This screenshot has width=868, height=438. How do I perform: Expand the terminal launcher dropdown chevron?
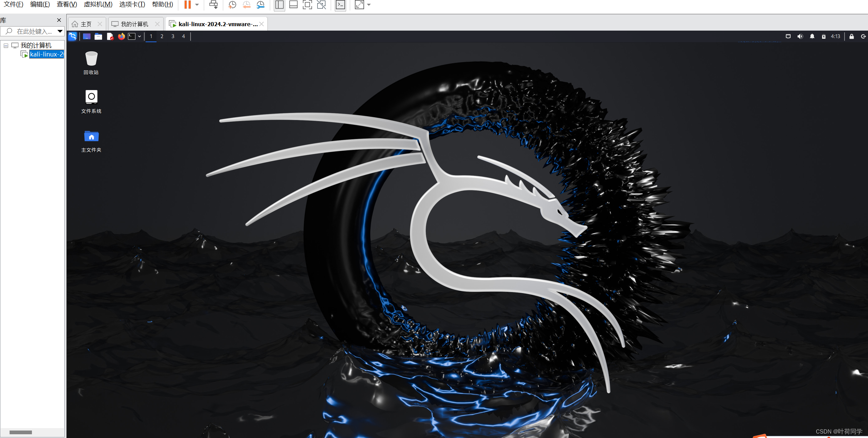[140, 36]
